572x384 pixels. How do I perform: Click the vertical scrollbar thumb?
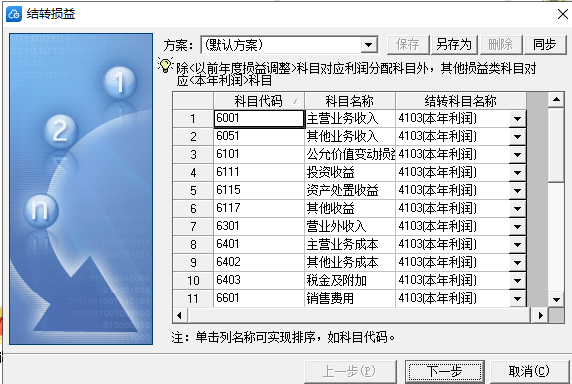click(x=556, y=144)
